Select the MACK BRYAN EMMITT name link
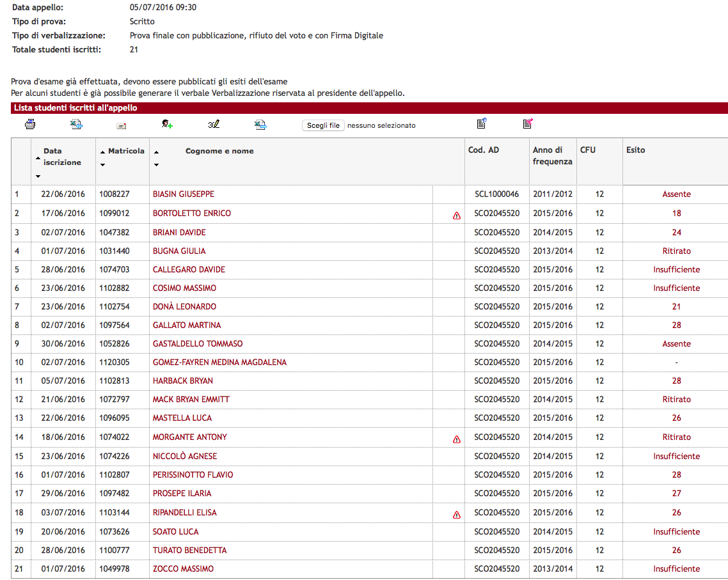728x580 pixels. click(x=191, y=400)
